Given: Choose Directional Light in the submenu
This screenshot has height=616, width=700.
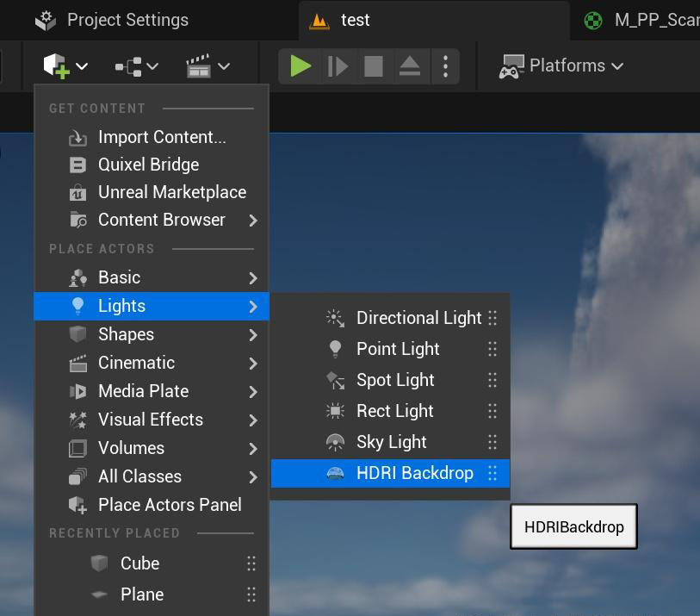Looking at the screenshot, I should point(418,318).
